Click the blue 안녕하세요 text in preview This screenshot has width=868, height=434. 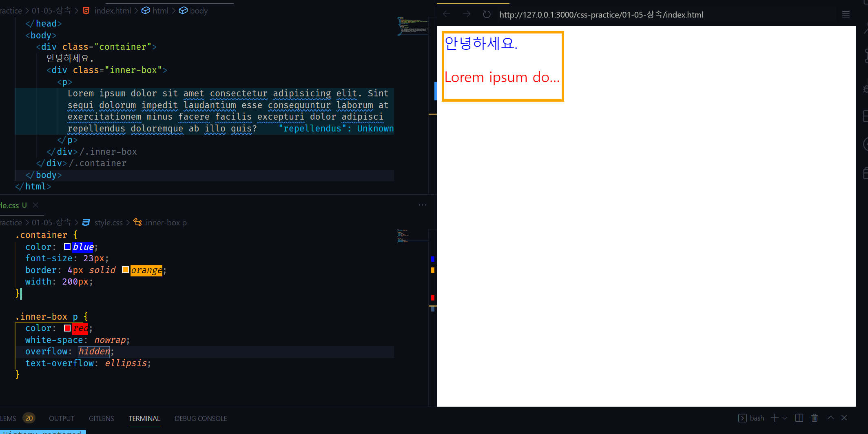[481, 43]
